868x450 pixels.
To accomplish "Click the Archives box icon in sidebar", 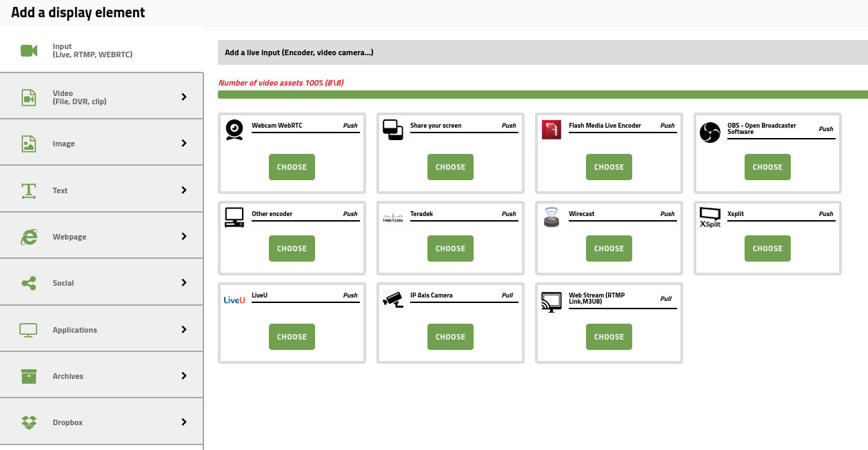I will [x=28, y=376].
